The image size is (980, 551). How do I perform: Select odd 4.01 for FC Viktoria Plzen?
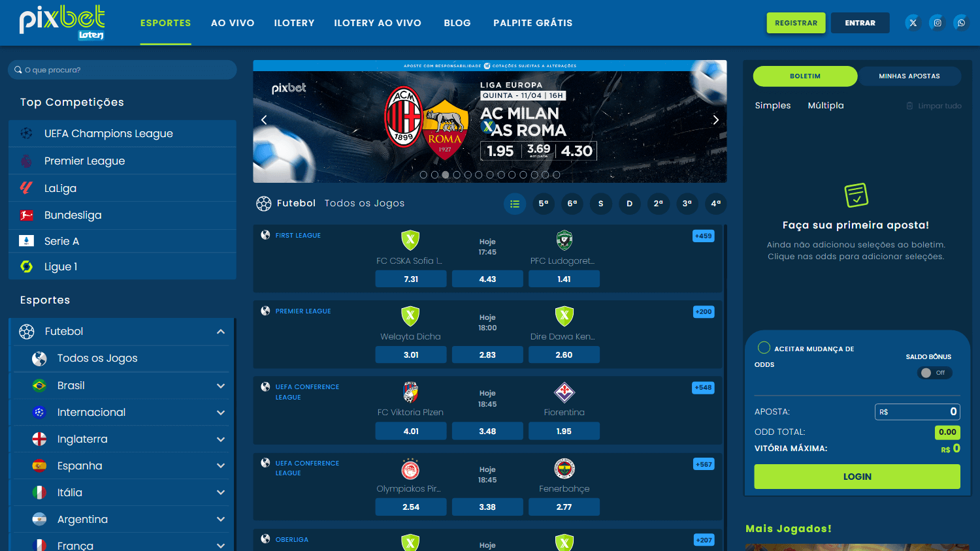[x=411, y=431]
